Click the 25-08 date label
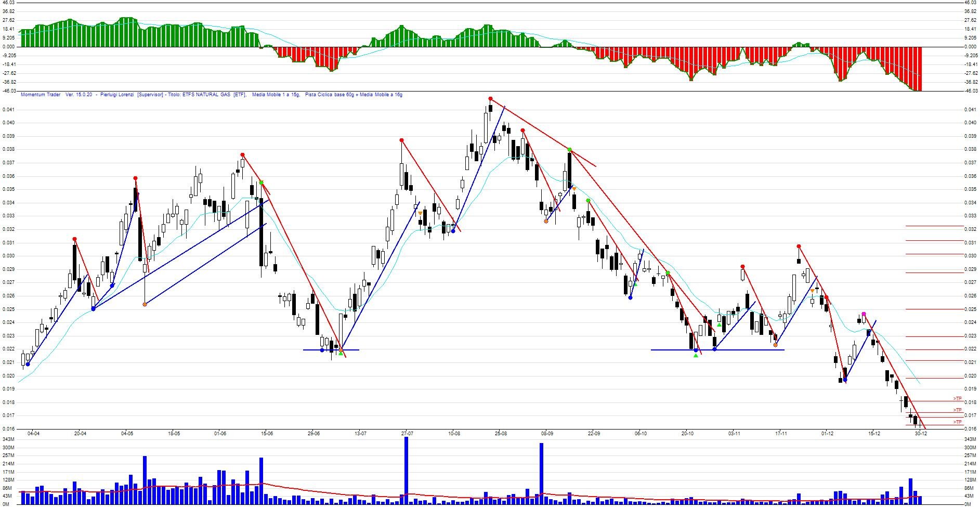This screenshot has height=507, width=980. 500,433
